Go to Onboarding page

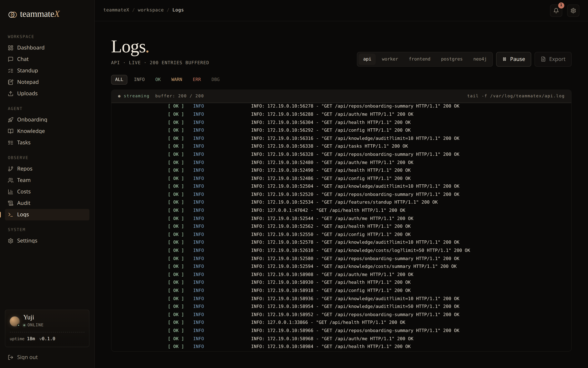47,120
